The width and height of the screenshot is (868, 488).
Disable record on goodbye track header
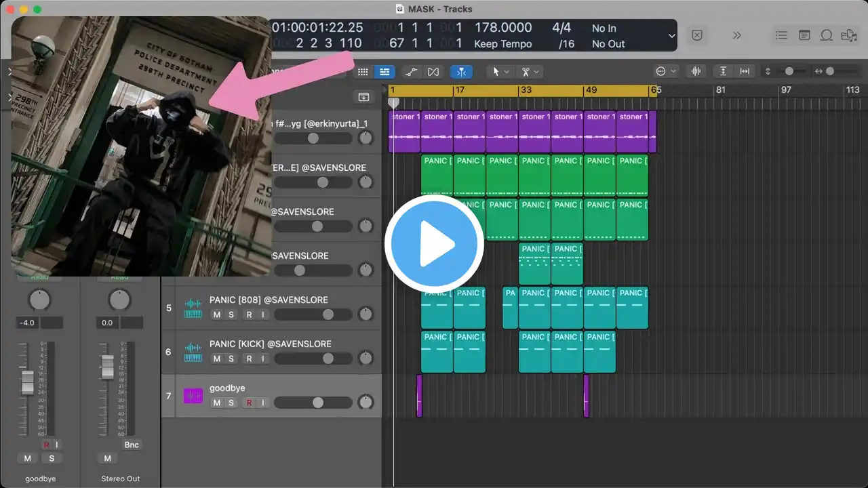pyautogui.click(x=249, y=403)
